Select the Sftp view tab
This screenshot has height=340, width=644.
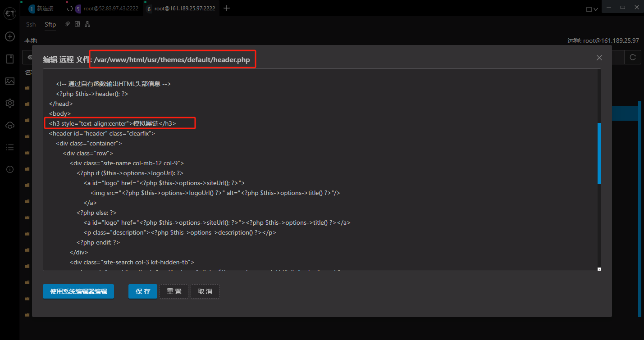pos(50,24)
